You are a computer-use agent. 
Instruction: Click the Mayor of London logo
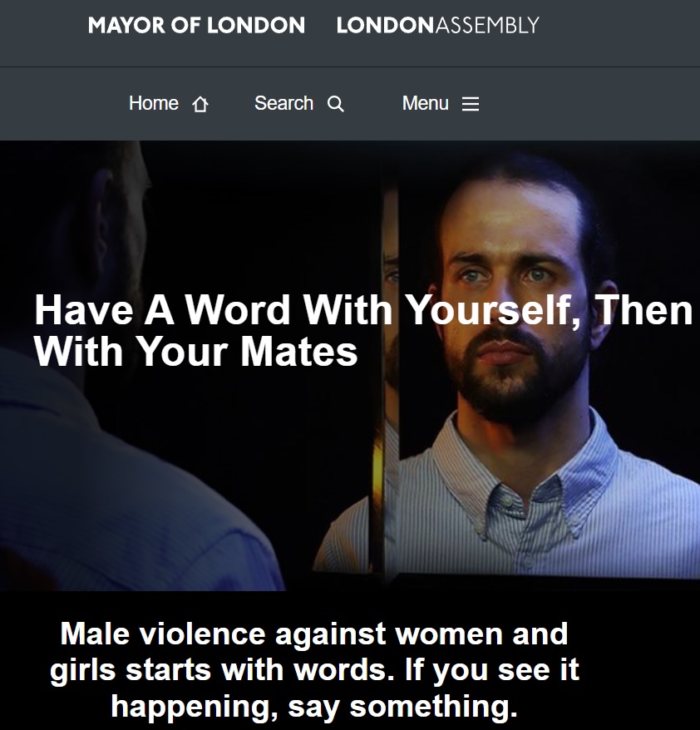(x=196, y=25)
